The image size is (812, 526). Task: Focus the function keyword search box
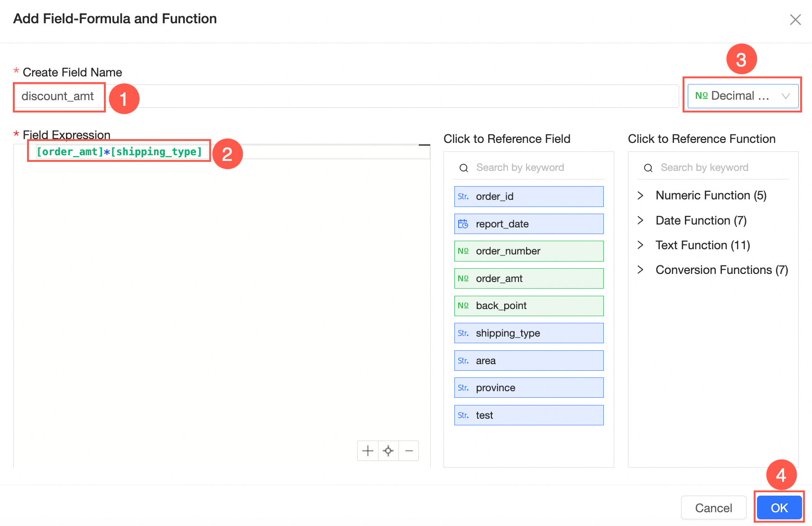coord(721,168)
